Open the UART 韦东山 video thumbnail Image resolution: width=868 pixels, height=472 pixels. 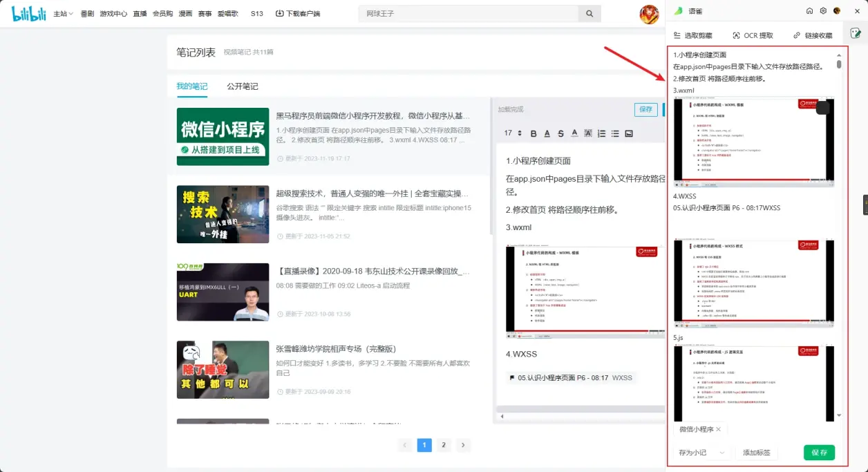[x=223, y=292]
